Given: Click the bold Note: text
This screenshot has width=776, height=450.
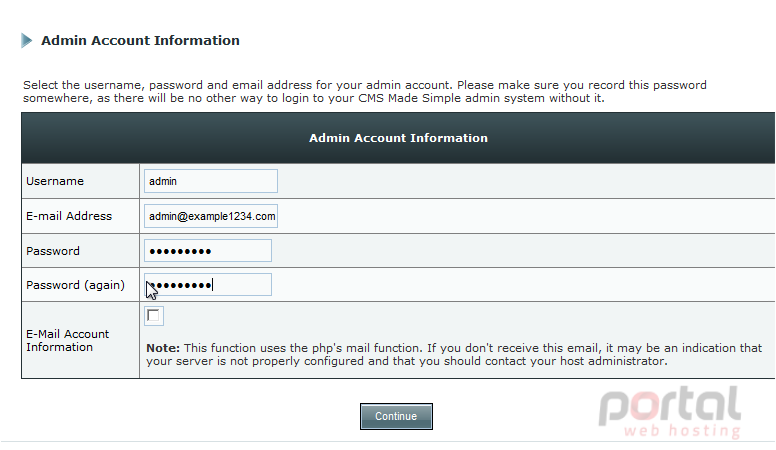Looking at the screenshot, I should click(163, 348).
